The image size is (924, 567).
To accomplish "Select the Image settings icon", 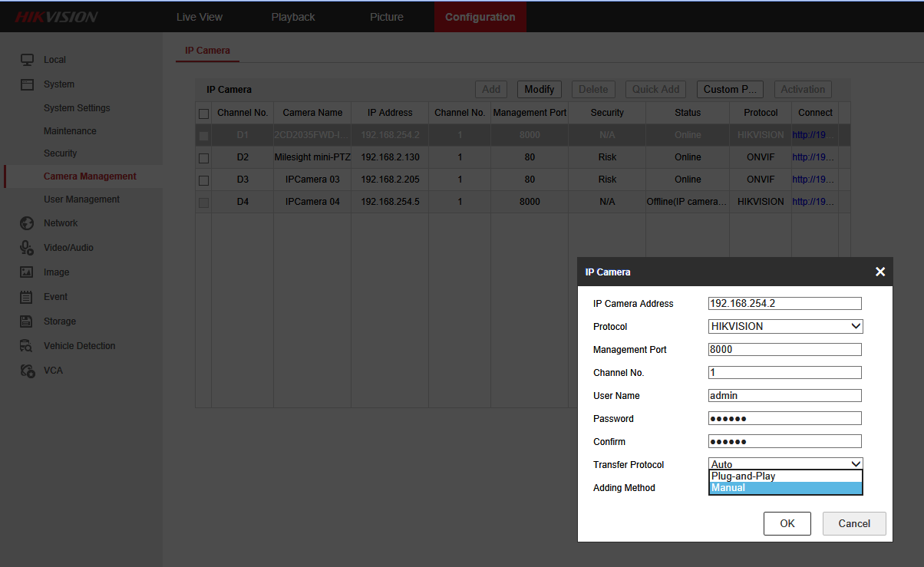I will pyautogui.click(x=27, y=272).
